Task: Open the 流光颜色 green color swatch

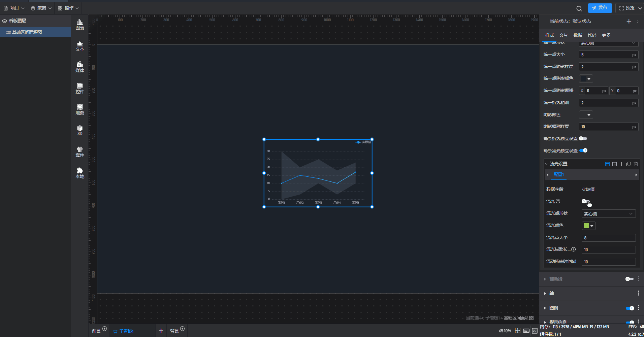Action: coord(588,226)
